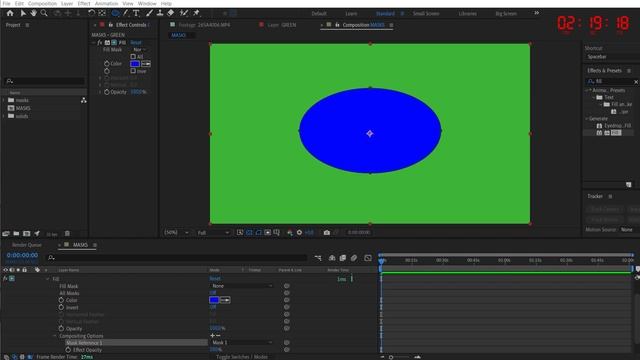This screenshot has height=360, width=640.
Task: Toggle the Effect Opacity stopwatch in timeline
Action: click(x=68, y=350)
